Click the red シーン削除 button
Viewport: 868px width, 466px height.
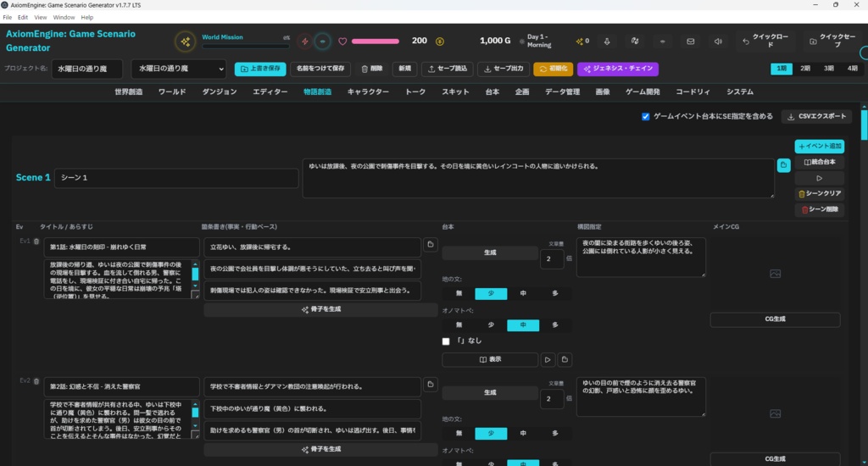tap(820, 210)
